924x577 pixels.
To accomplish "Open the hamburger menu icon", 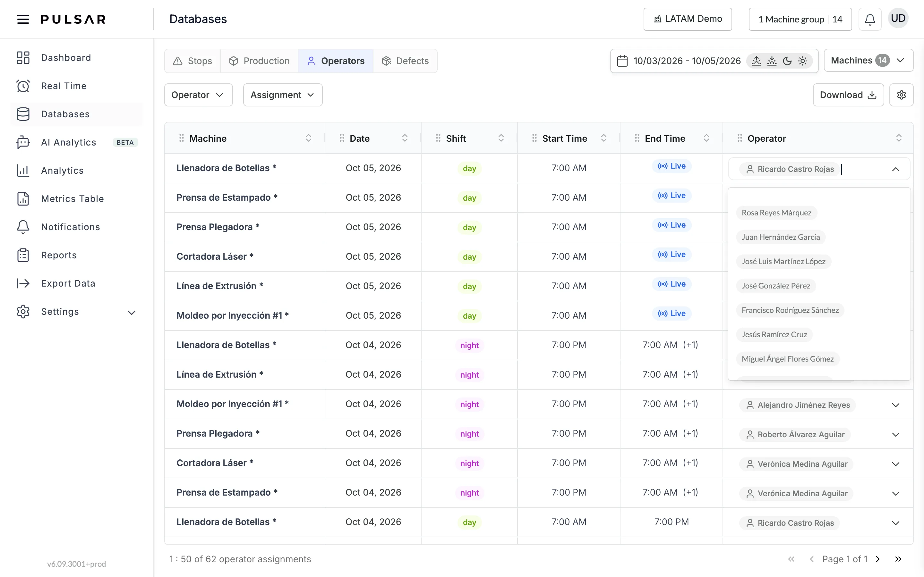I will point(23,19).
